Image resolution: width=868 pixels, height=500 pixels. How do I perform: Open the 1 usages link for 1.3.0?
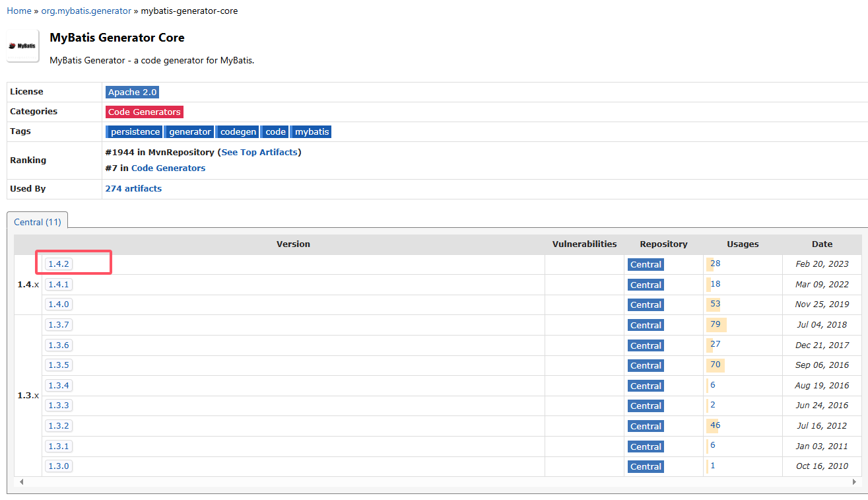(x=713, y=465)
